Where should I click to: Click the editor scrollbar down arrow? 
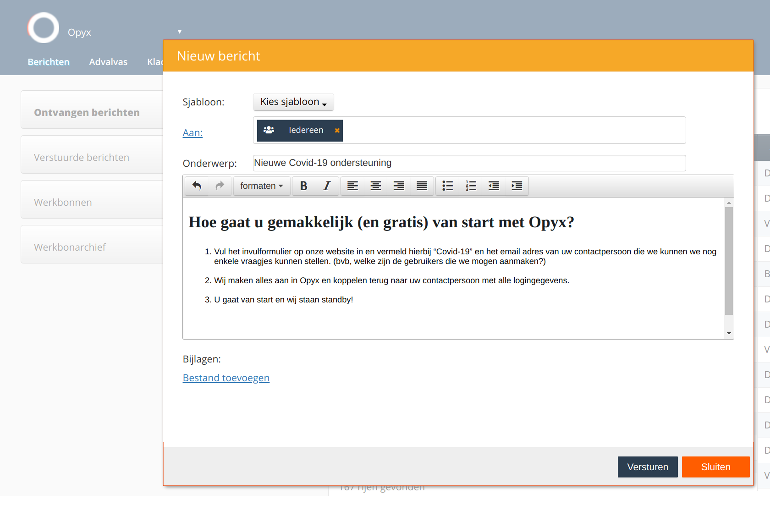729,333
